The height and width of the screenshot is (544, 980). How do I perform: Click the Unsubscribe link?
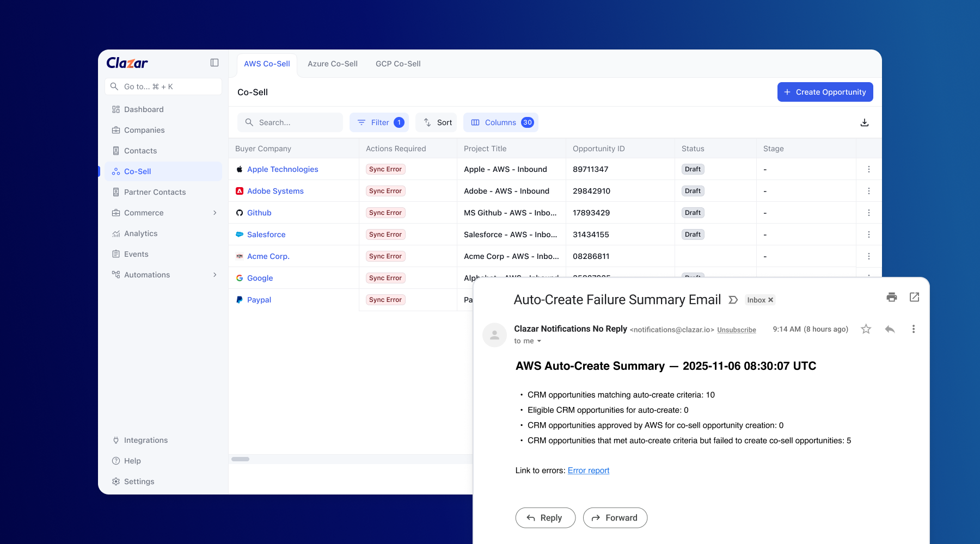(737, 330)
